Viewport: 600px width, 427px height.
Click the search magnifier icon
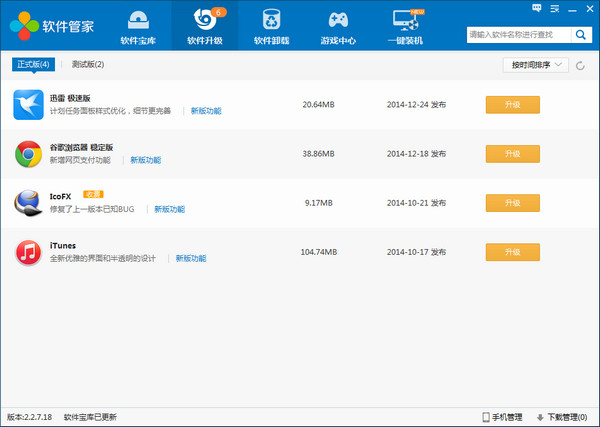click(x=581, y=34)
